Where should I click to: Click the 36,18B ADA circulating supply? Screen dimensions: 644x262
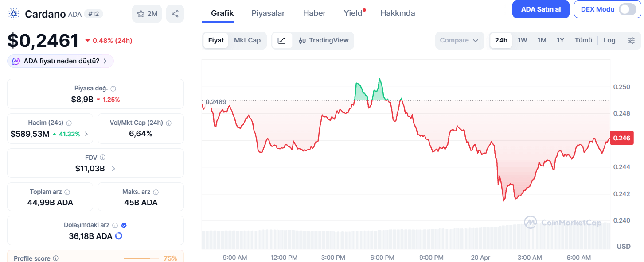tap(90, 236)
